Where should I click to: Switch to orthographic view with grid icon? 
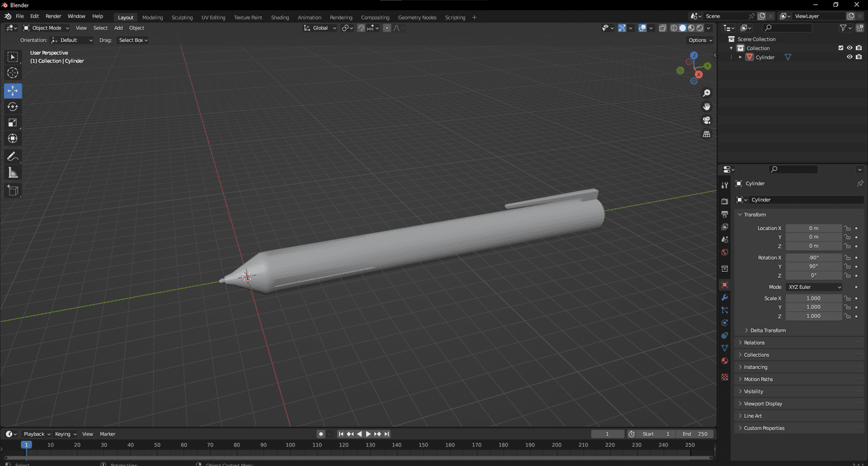click(707, 134)
